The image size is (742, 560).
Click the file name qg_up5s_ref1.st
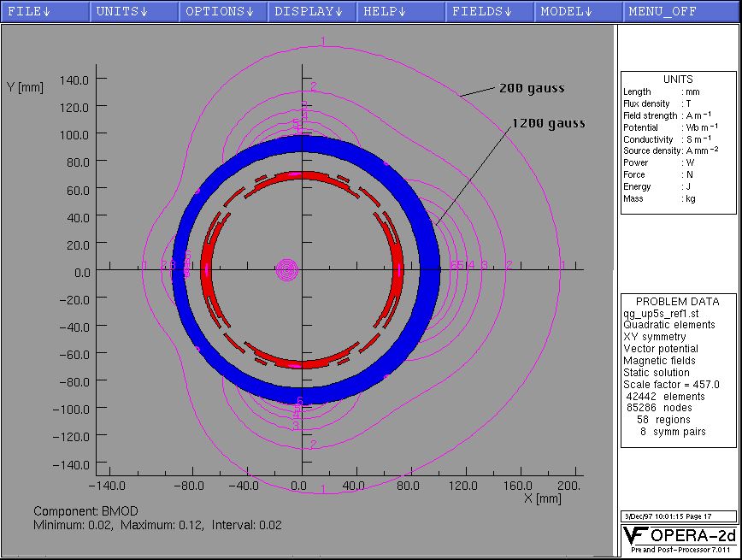pyautogui.click(x=661, y=314)
